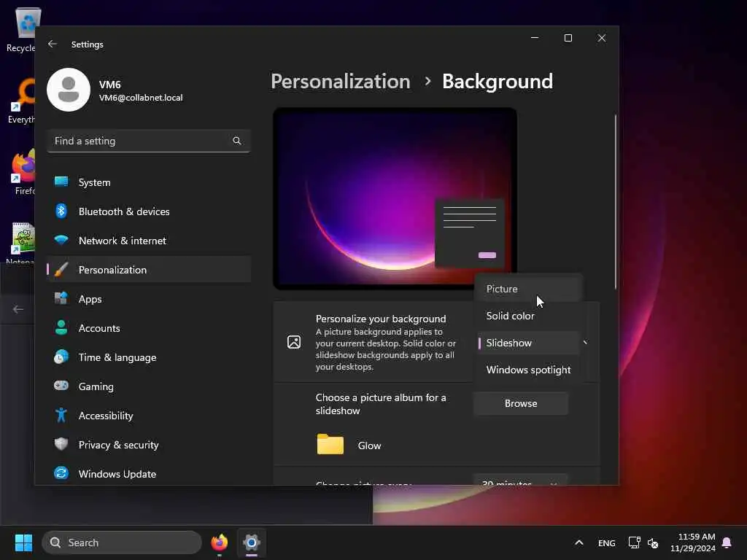
Task: Open the notification bell icon
Action: [x=727, y=542]
